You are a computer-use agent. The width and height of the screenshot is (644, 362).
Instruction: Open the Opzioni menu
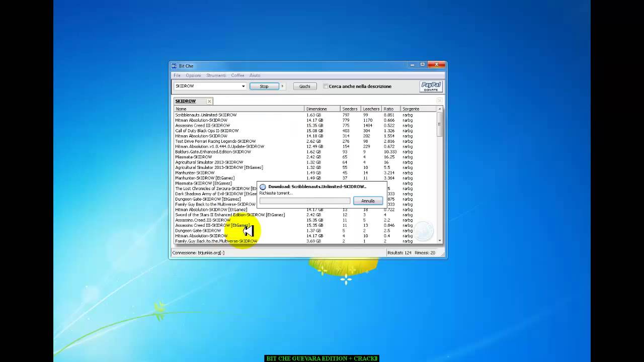[193, 75]
